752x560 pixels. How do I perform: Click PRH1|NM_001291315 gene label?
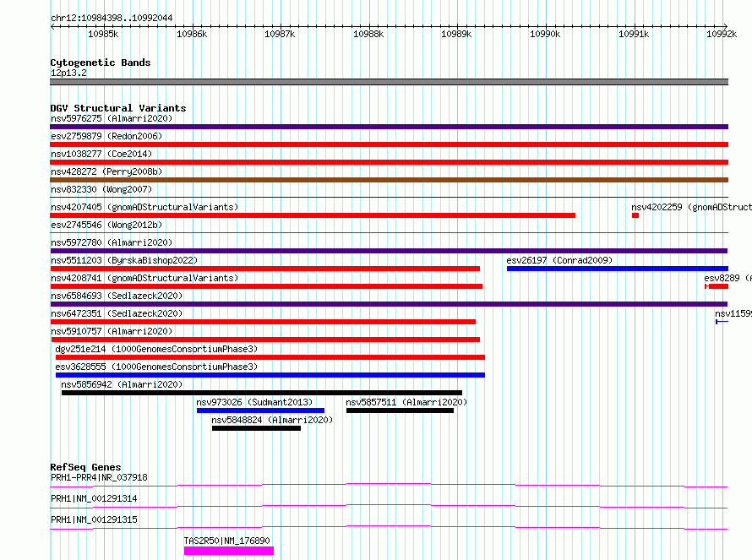coord(94,519)
